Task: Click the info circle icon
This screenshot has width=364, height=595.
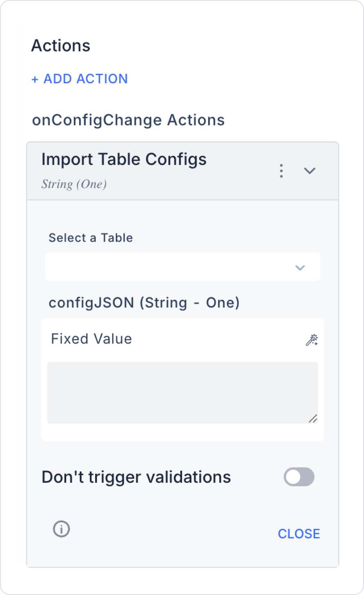Action: pyautogui.click(x=62, y=529)
